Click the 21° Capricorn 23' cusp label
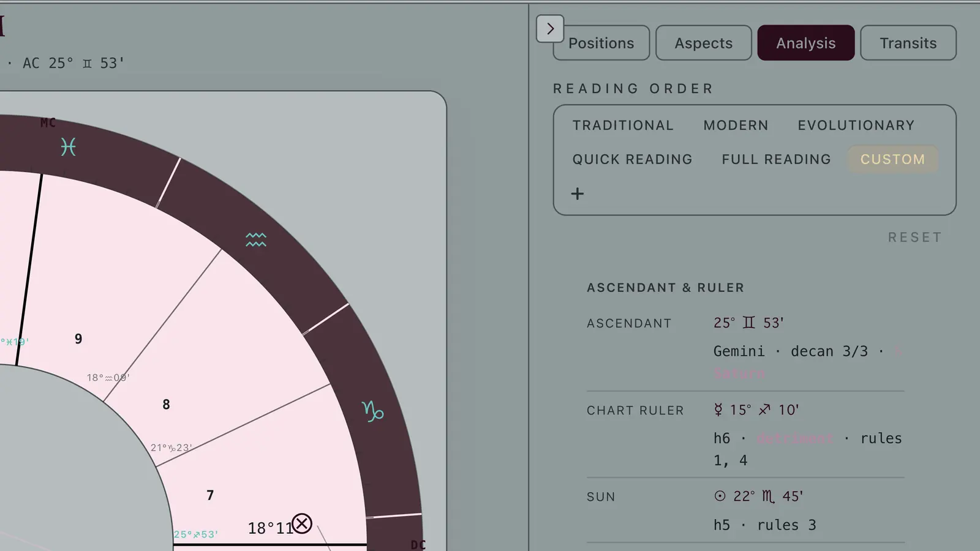The width and height of the screenshot is (980, 551). pyautogui.click(x=171, y=448)
